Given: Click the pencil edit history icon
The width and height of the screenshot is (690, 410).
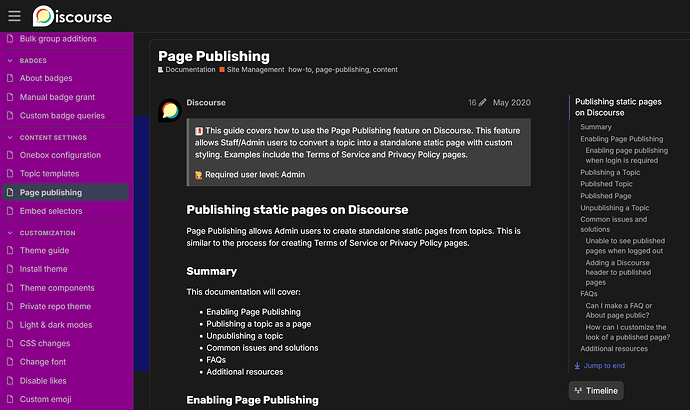Looking at the screenshot, I should tap(482, 102).
